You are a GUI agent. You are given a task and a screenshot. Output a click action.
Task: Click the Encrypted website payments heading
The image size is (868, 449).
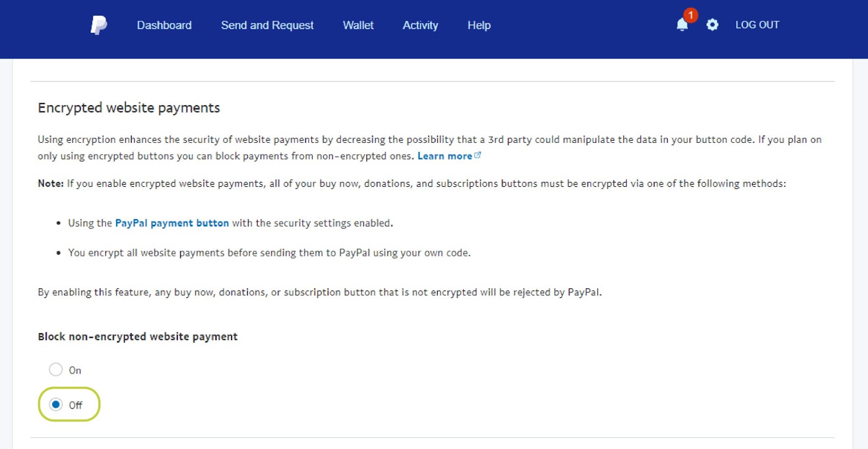point(129,107)
